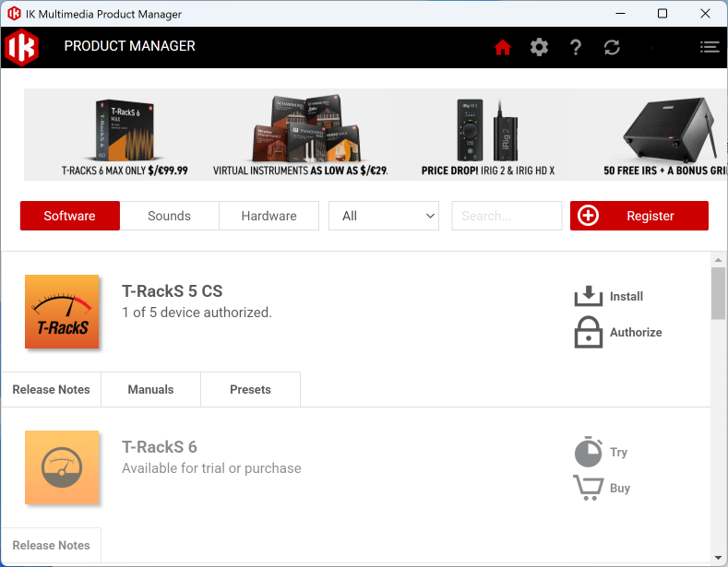This screenshot has height=567, width=728.
Task: Open T-RackS 5 CS Release Notes tab
Action: 51,389
